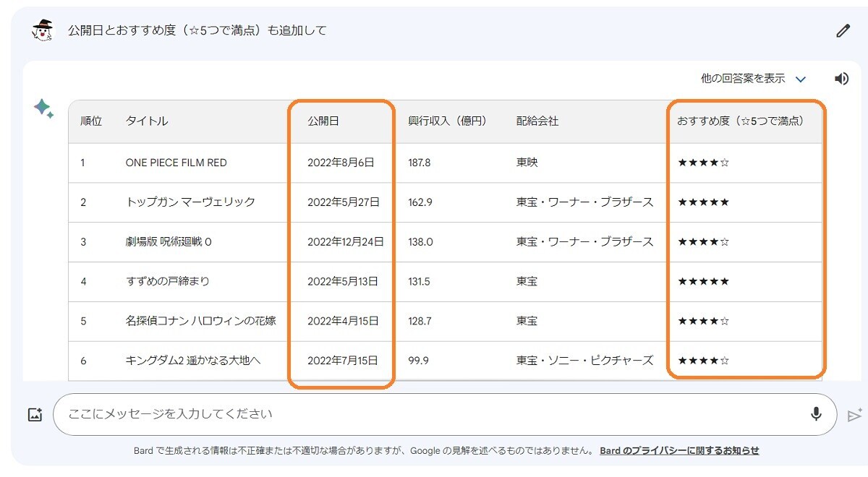Activate the microphone for voice input
This screenshot has width=868, height=477.
pyautogui.click(x=817, y=414)
